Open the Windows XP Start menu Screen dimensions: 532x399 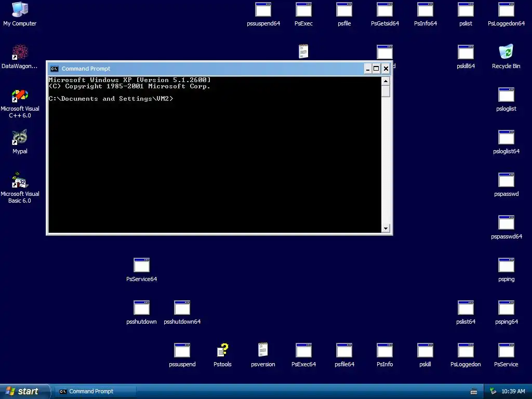point(24,392)
